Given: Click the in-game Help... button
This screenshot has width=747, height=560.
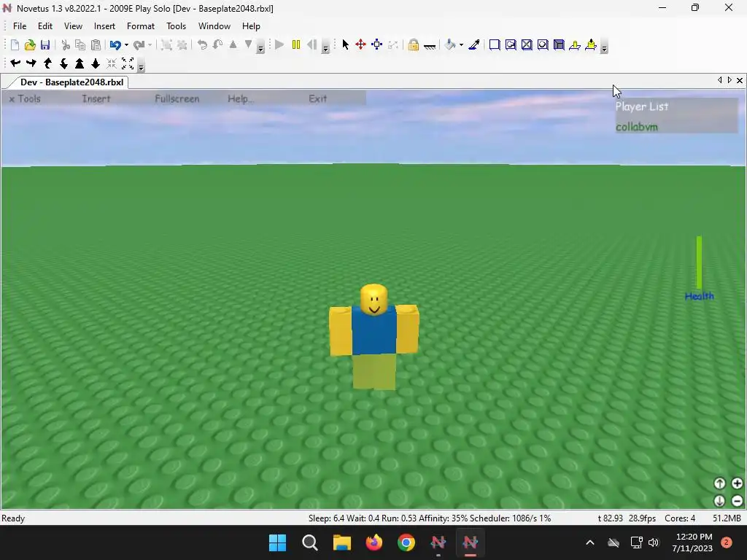Looking at the screenshot, I should pyautogui.click(x=241, y=98).
